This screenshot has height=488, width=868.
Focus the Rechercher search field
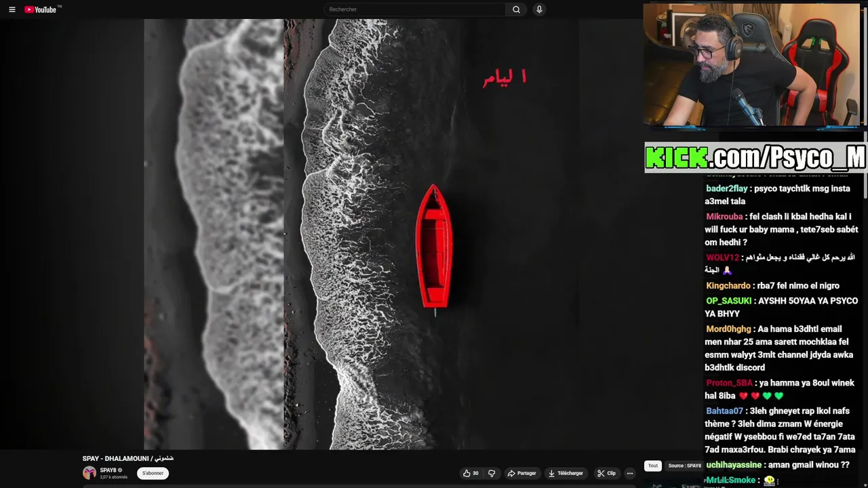(414, 9)
